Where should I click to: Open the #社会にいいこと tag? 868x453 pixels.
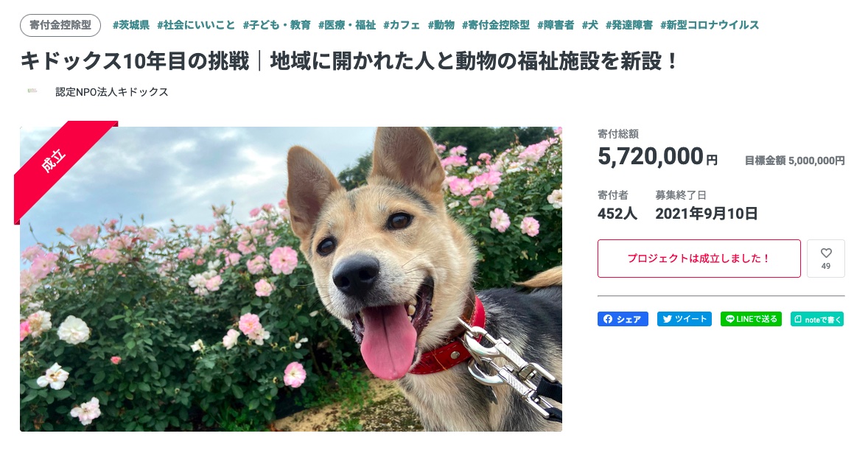pos(196,25)
